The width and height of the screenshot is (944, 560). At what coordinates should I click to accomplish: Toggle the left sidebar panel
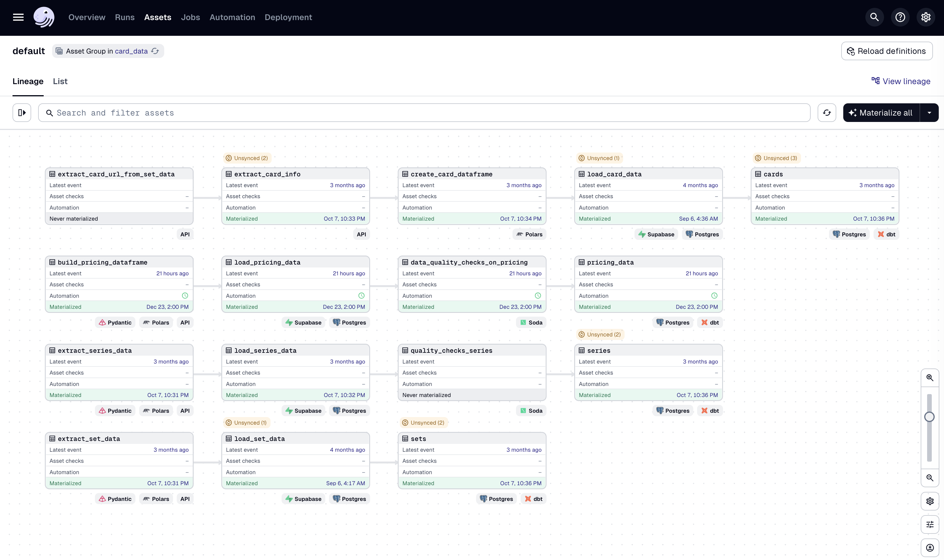(x=22, y=113)
